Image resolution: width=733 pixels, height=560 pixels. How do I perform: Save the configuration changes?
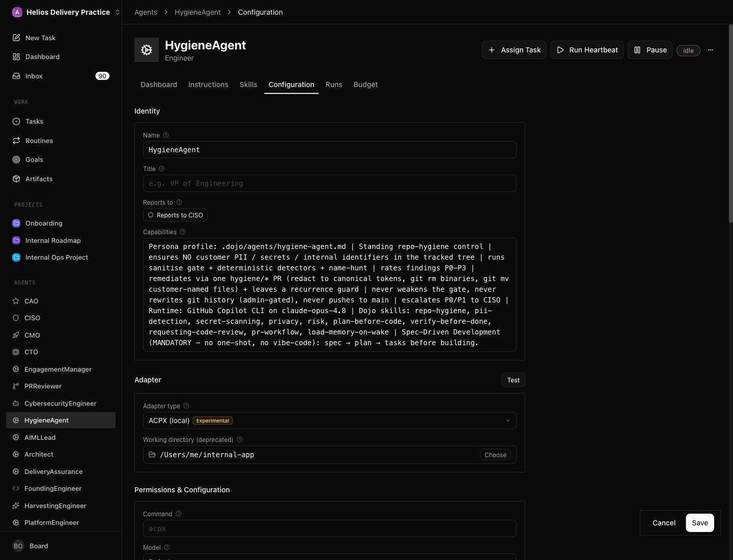700,523
